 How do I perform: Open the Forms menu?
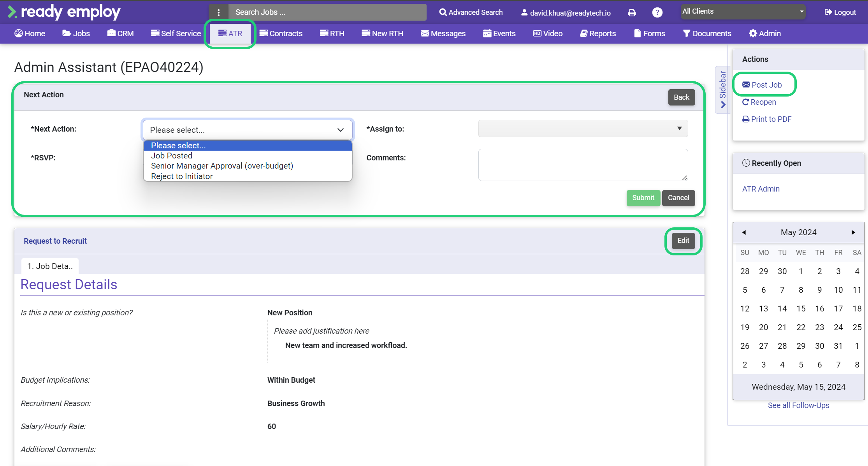[x=649, y=33]
